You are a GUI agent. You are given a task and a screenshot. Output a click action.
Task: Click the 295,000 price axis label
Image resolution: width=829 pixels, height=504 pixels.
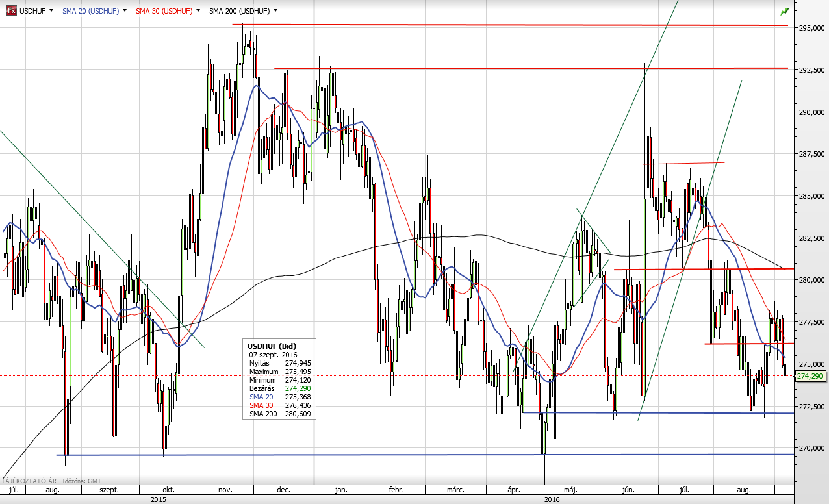[x=812, y=29]
